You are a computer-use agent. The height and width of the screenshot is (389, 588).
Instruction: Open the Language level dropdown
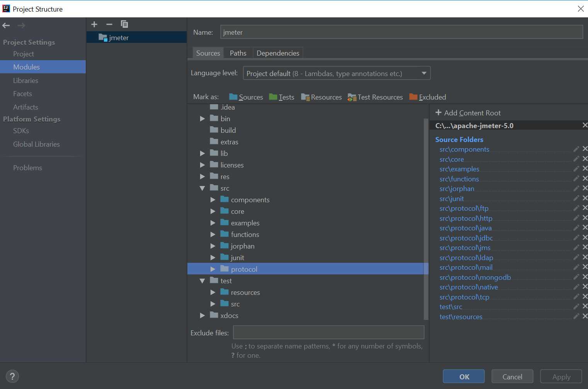(x=336, y=73)
